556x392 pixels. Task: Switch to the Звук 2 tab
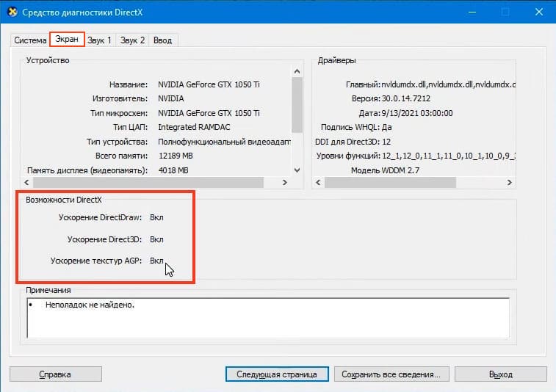point(132,40)
